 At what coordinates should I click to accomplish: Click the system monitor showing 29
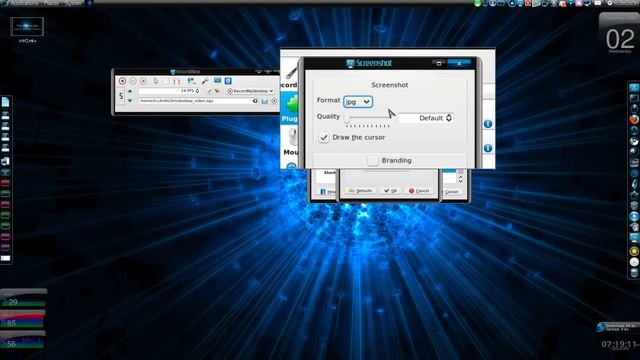click(23, 298)
